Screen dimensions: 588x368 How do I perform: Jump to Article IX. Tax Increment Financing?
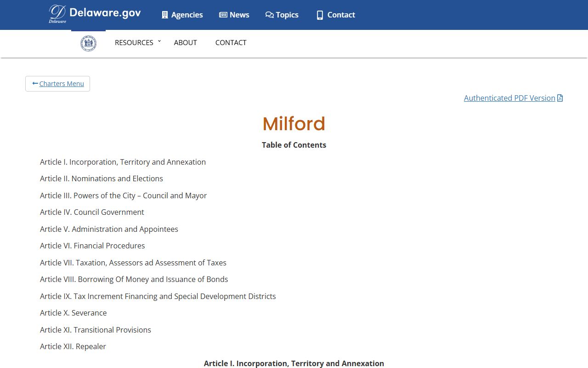click(158, 296)
